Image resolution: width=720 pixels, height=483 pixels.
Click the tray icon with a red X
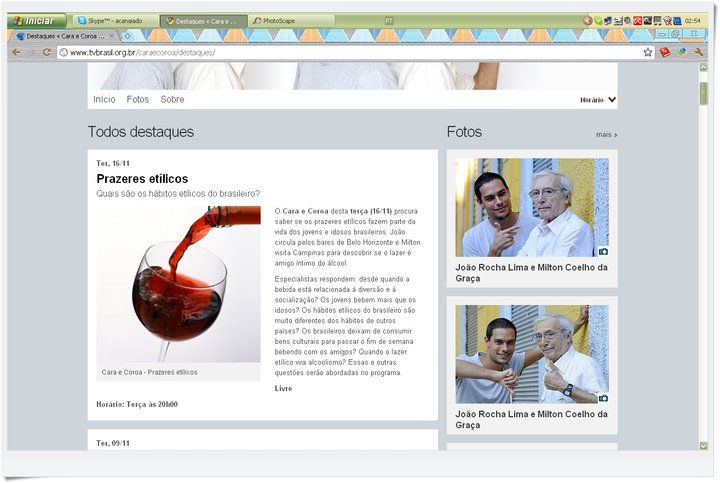[668, 21]
